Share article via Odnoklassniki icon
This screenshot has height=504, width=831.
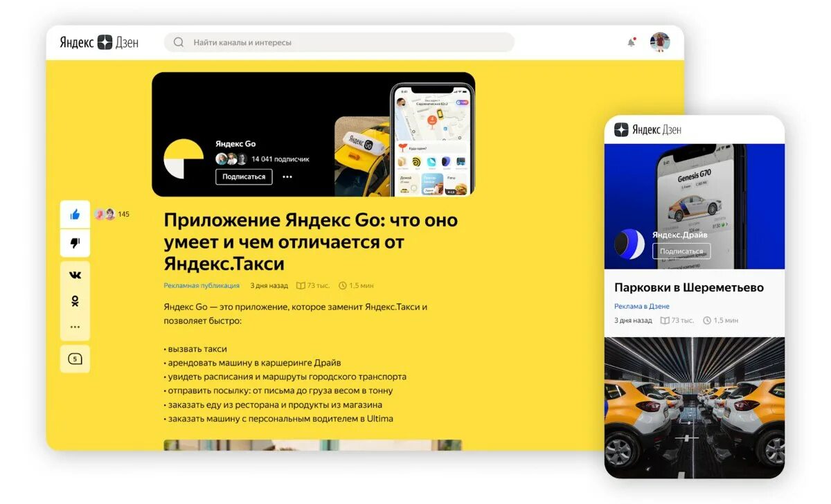[x=75, y=301]
